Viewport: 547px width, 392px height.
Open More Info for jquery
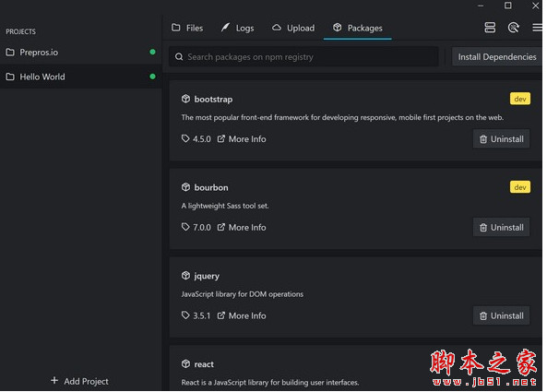tap(242, 315)
